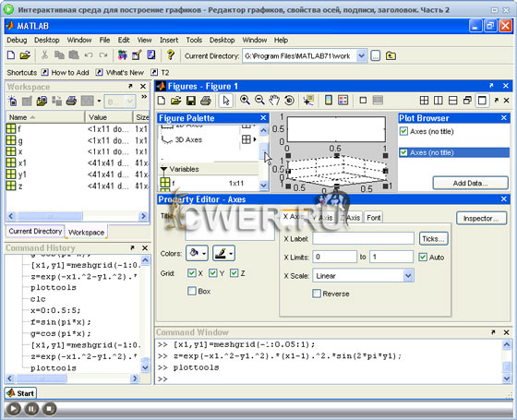This screenshot has width=517, height=420.
Task: Click the video player Play button
Action: 13,409
